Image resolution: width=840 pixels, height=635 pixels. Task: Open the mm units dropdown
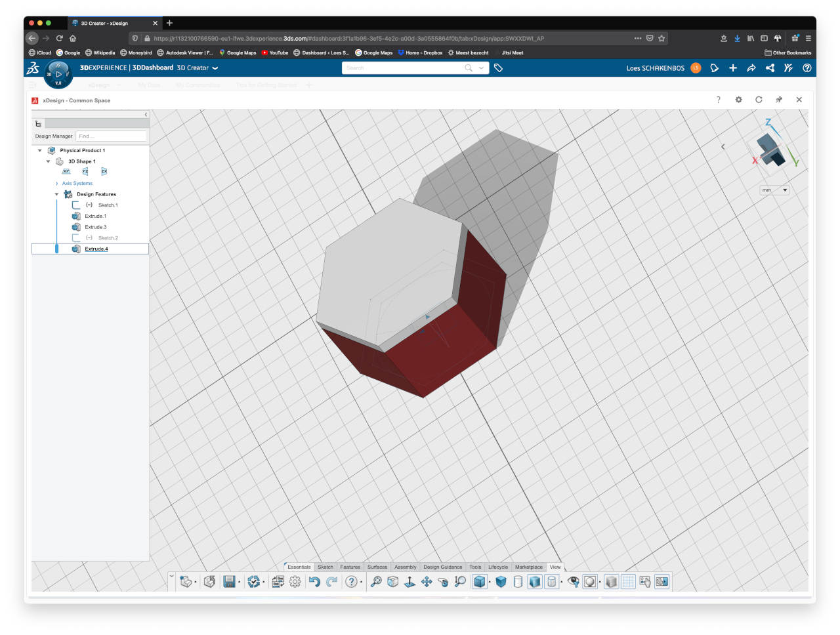pyautogui.click(x=774, y=190)
